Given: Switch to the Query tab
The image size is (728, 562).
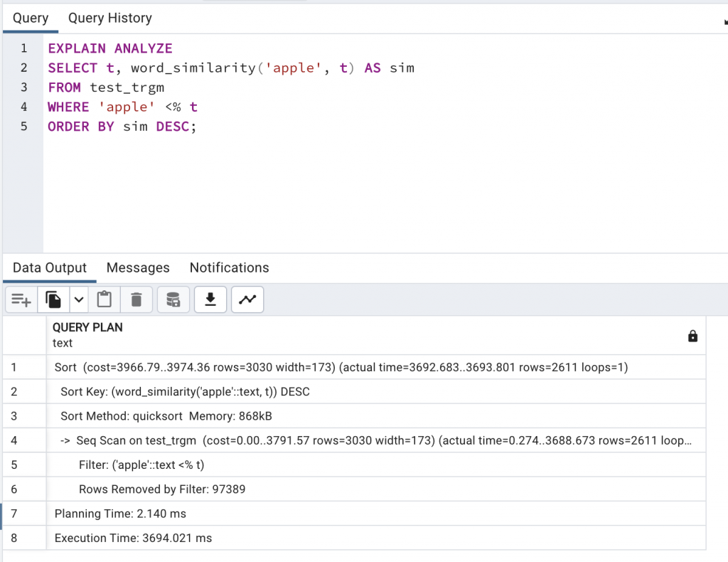Looking at the screenshot, I should point(31,18).
